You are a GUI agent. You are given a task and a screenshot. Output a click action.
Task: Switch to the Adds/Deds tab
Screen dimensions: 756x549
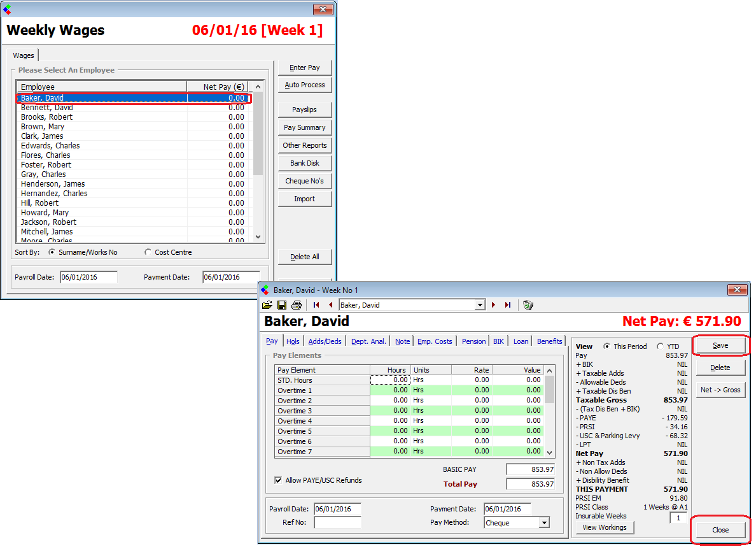click(325, 341)
